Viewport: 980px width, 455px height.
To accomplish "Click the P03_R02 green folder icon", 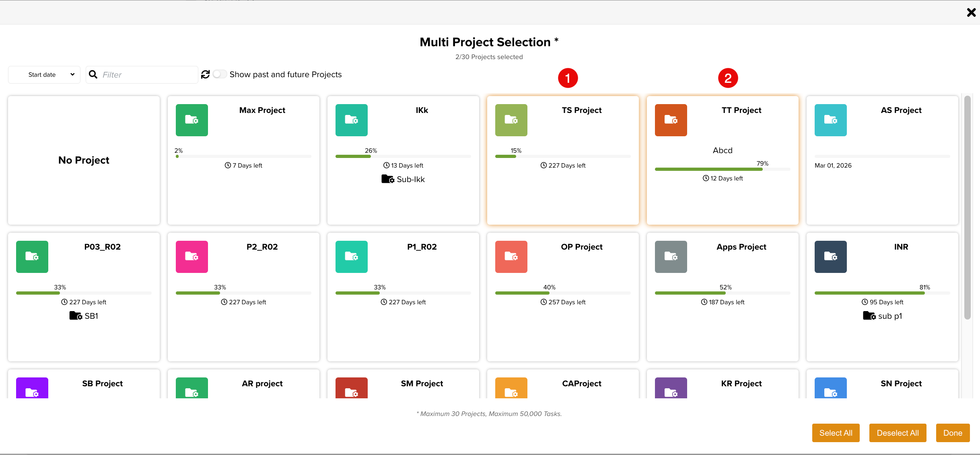I will click(32, 257).
